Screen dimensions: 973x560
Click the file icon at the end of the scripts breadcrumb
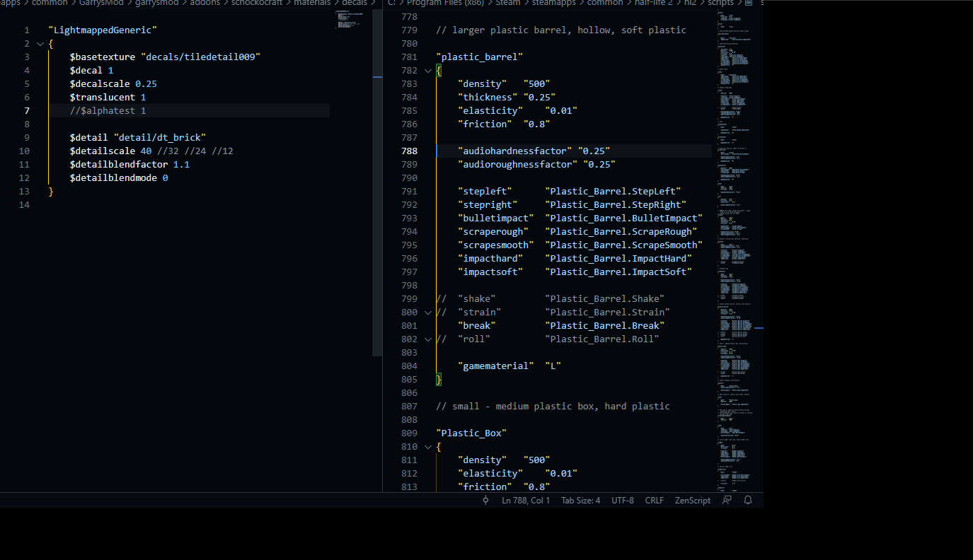tap(749, 3)
